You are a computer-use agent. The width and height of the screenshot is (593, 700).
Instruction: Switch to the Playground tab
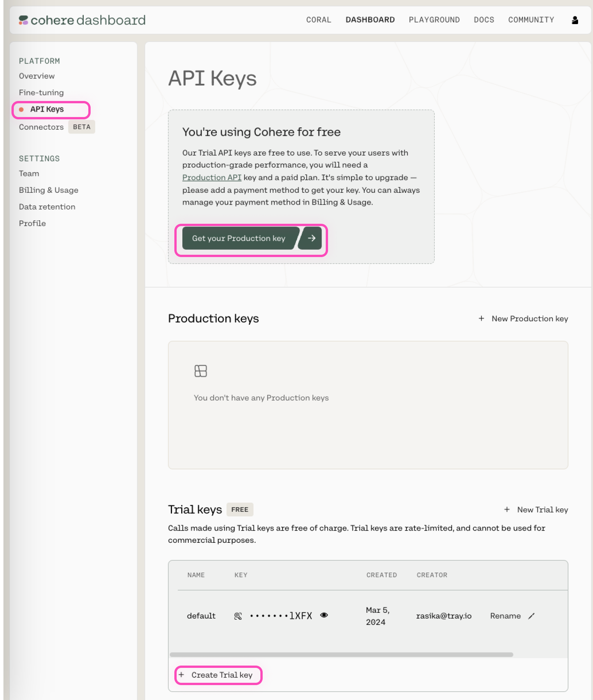pyautogui.click(x=434, y=20)
